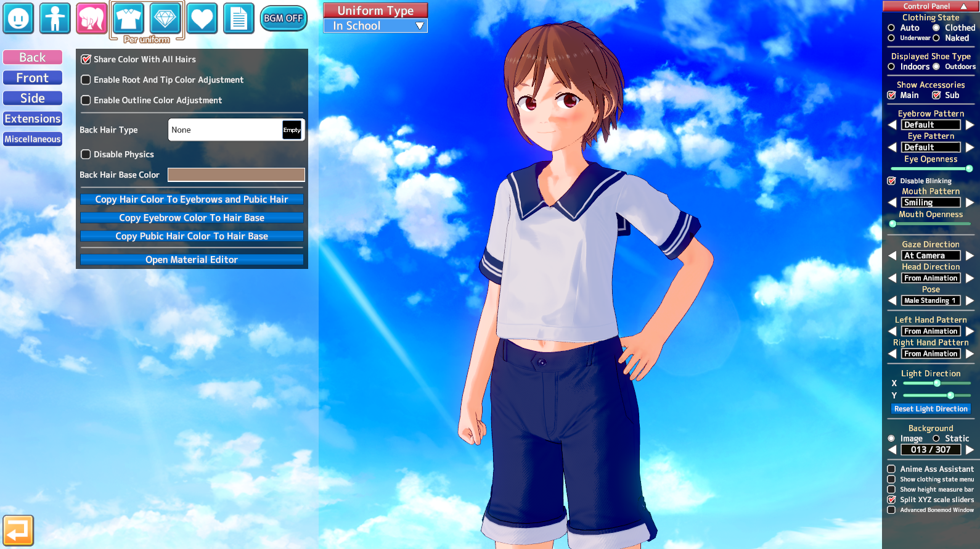
Task: Adjust the Mouth Openness slider
Action: (931, 224)
